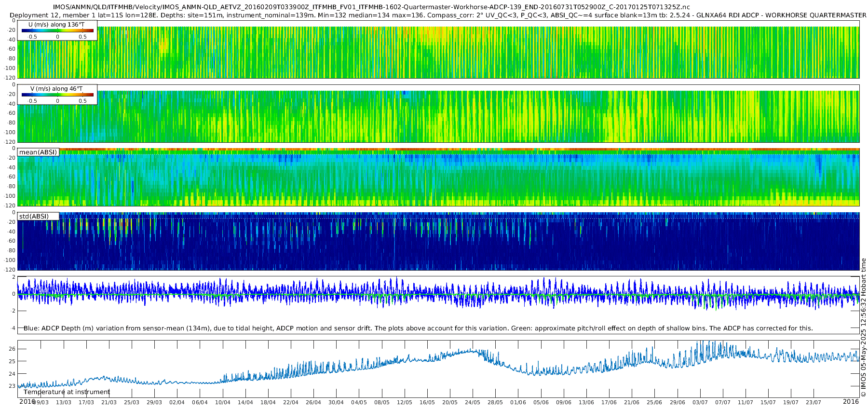Image resolution: width=868 pixels, height=410 pixels.
Task: Click the 23 degree temperature axis tick
Action: 12,386
